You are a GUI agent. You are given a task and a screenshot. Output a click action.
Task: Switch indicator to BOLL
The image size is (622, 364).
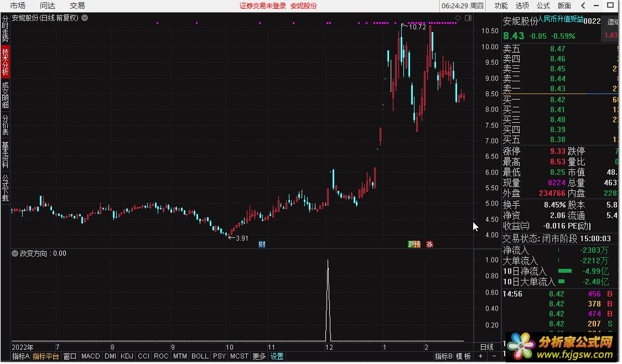pos(200,356)
